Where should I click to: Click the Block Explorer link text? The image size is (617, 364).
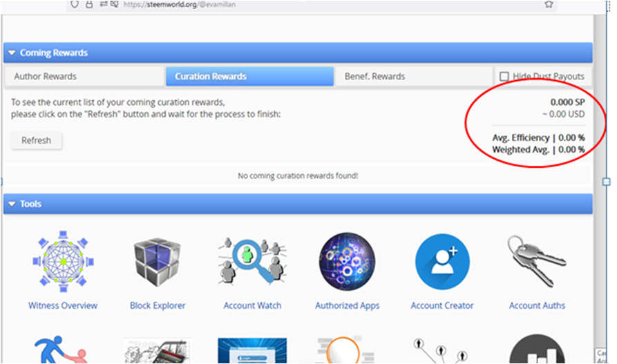158,305
